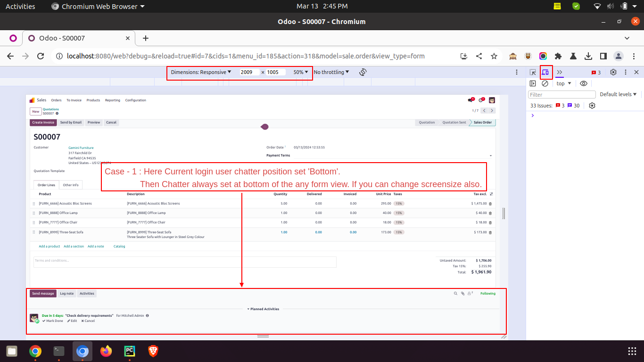644x362 pixels.
Task: Open console settings gear next to issues
Action: 592,106
